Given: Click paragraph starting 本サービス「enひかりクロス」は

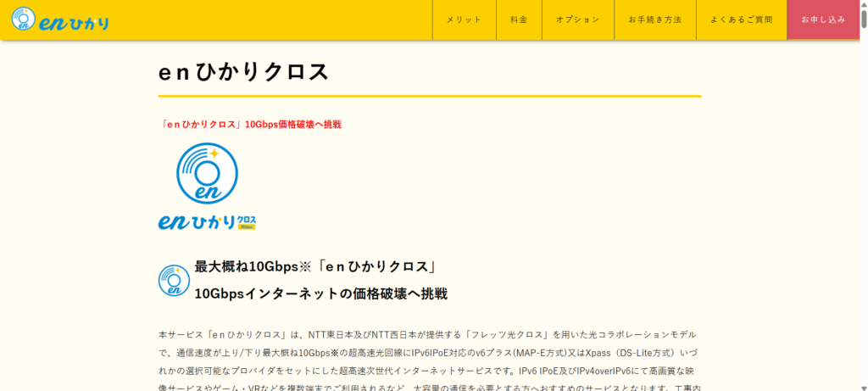Looking at the screenshot, I should (x=430, y=360).
